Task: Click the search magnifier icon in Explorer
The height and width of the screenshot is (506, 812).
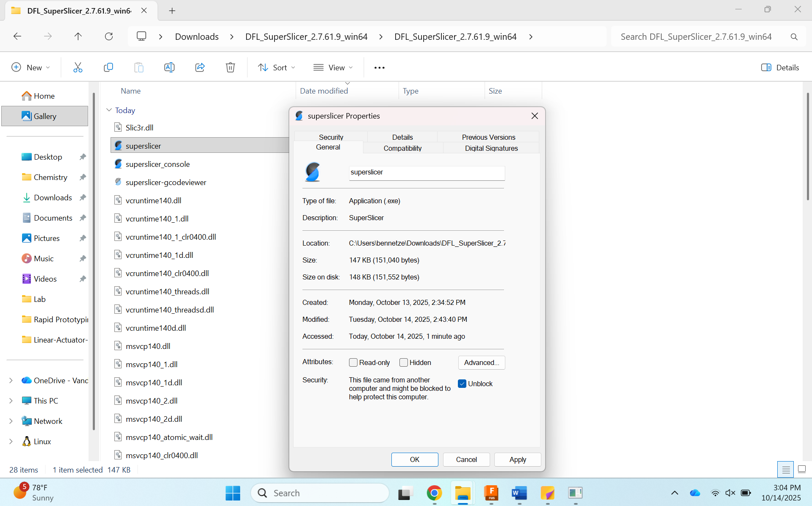Action: [794, 37]
